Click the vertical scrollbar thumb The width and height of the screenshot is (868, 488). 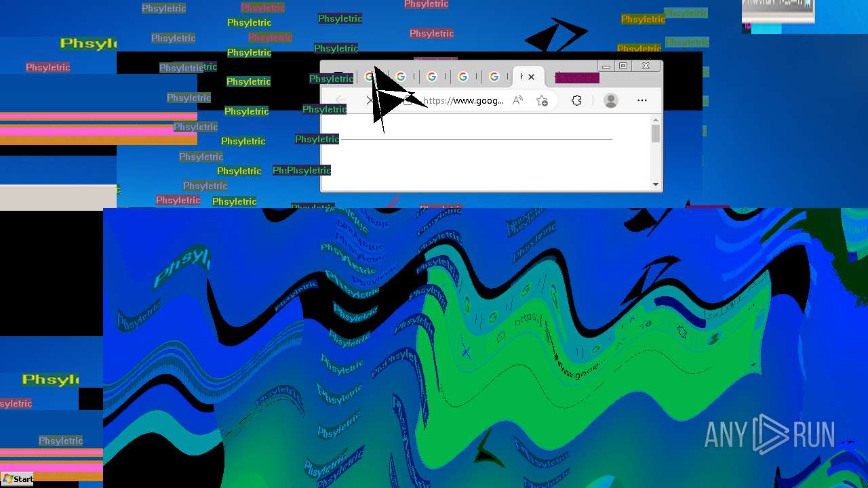pyautogui.click(x=656, y=134)
